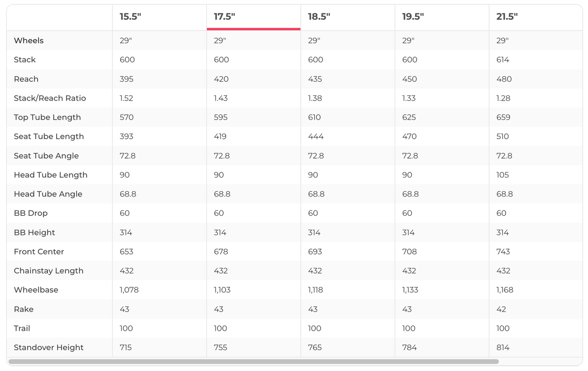This screenshot has width=588, height=371.
Task: Click the Seat Tube Length value 444
Action: [x=316, y=136]
